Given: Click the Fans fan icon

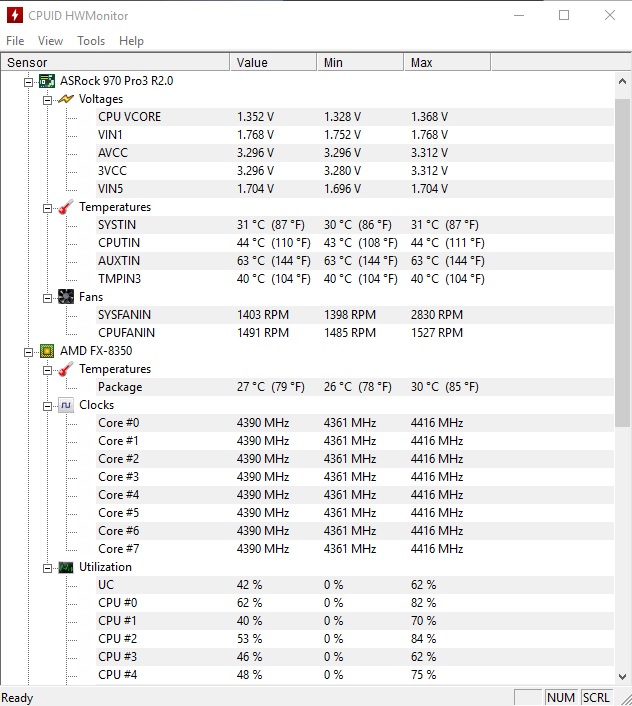Looking at the screenshot, I should [66, 297].
